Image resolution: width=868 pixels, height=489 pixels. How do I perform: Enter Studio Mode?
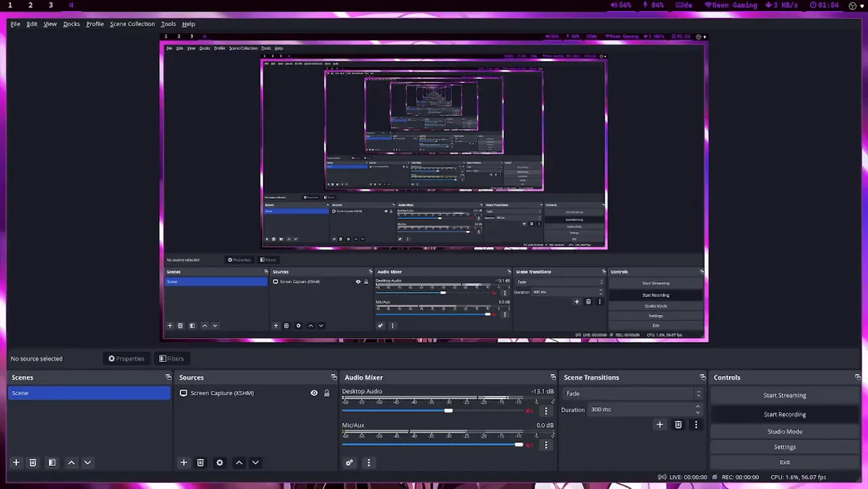click(784, 432)
